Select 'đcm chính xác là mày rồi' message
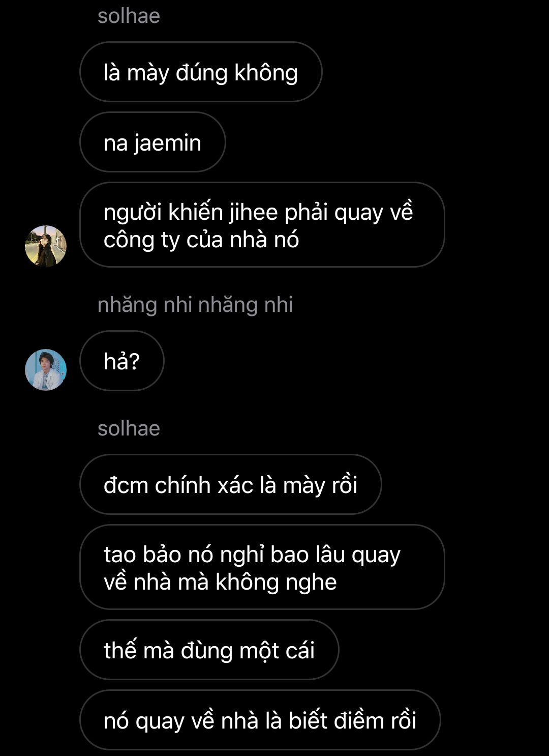The height and width of the screenshot is (756, 549). pyautogui.click(x=231, y=484)
